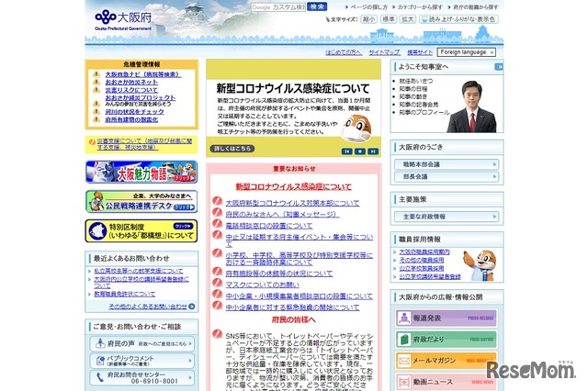Viewport: 588px width, 391px height.
Task: Stop the slideshow playback
Action: [360, 151]
